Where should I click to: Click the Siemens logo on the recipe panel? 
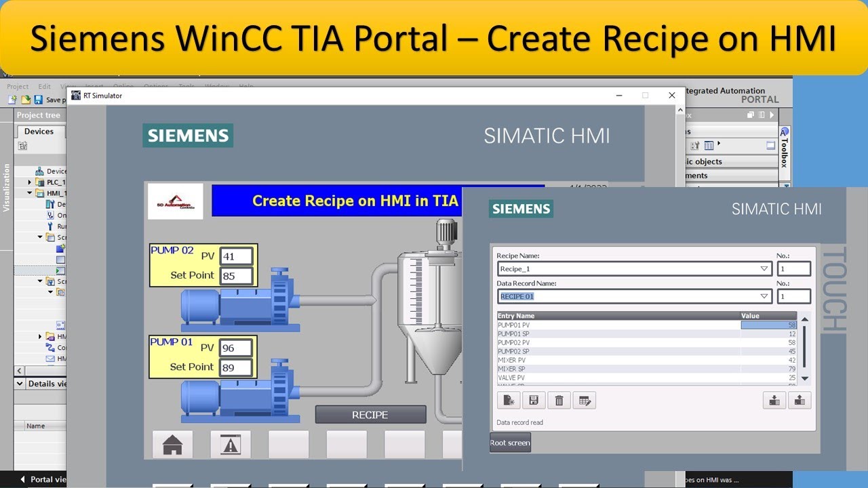pyautogui.click(x=521, y=209)
